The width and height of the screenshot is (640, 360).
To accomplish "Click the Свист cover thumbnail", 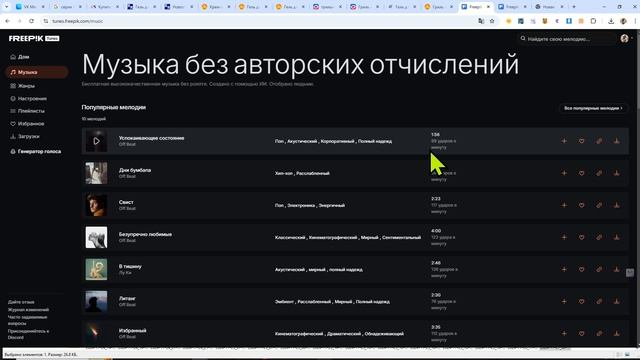I will [96, 205].
